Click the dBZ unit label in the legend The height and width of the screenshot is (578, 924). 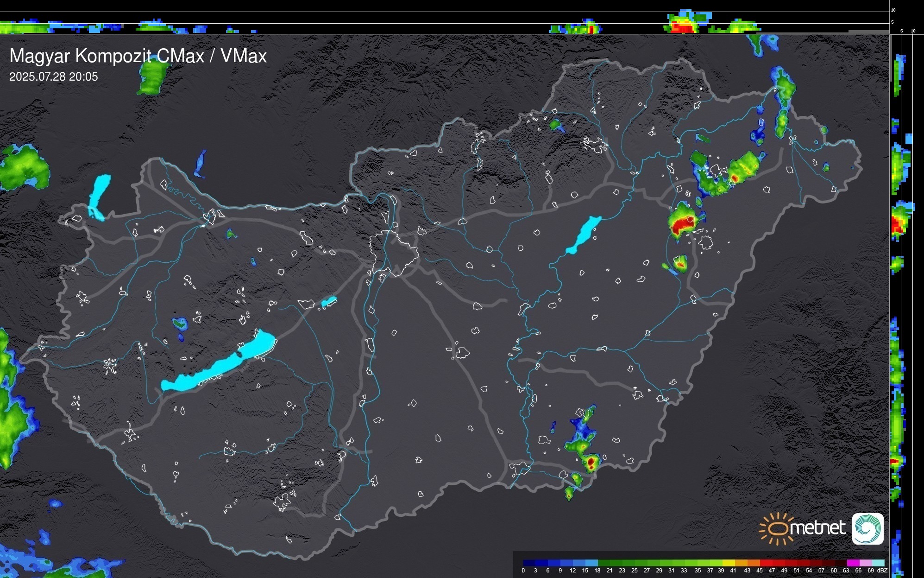coord(882,571)
